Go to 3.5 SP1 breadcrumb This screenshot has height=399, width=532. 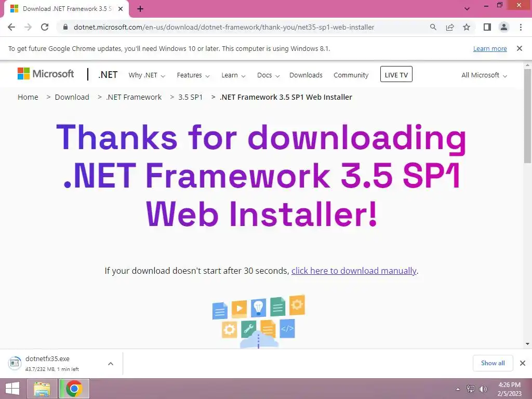coord(190,97)
